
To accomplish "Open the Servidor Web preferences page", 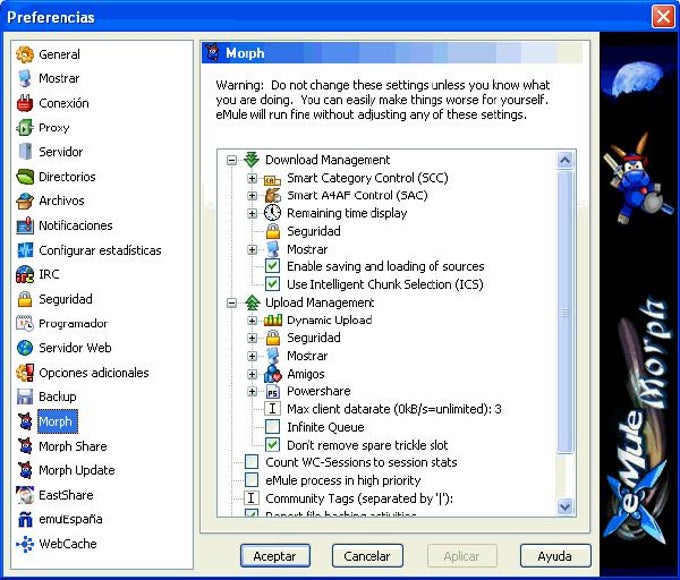I will click(x=75, y=348).
